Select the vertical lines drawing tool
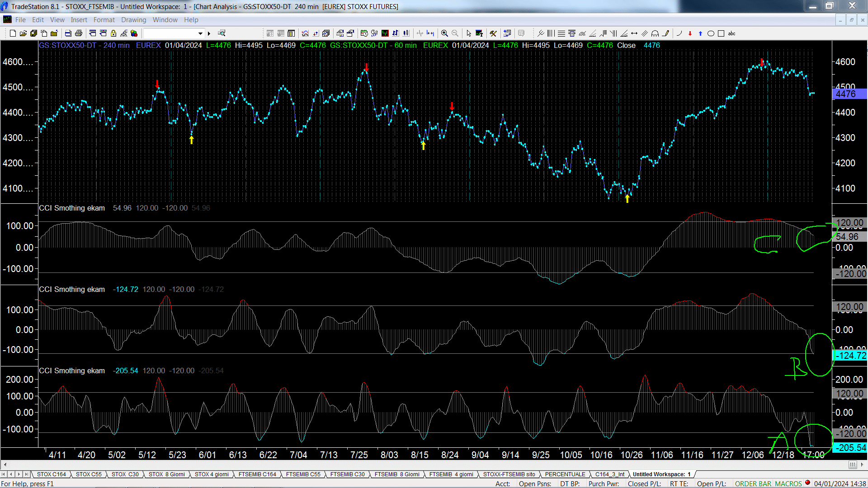The height and width of the screenshot is (488, 868). click(551, 33)
